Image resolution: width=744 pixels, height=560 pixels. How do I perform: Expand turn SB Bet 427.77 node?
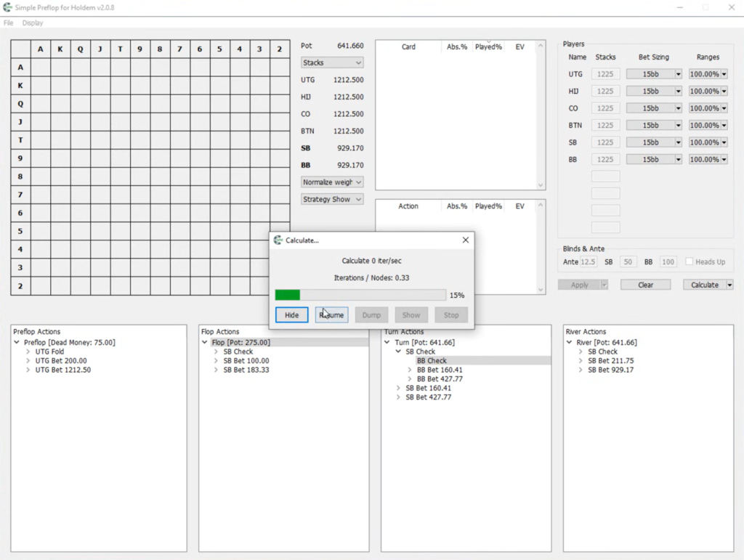(398, 397)
